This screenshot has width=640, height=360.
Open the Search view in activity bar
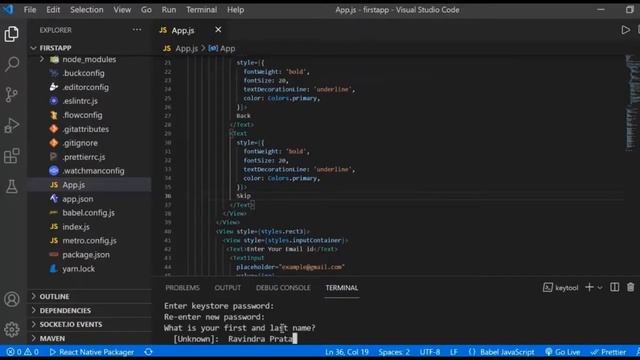[x=11, y=64]
